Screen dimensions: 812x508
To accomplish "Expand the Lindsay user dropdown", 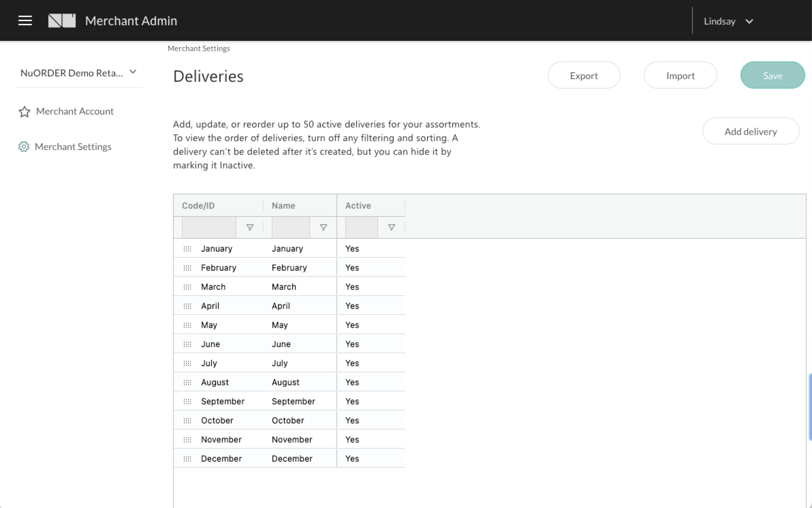I will tap(728, 21).
